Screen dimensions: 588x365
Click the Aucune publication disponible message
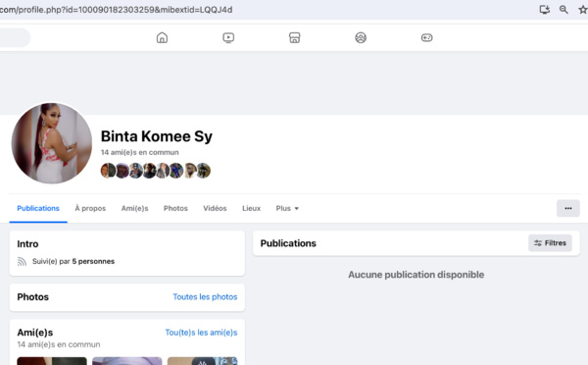pos(416,275)
